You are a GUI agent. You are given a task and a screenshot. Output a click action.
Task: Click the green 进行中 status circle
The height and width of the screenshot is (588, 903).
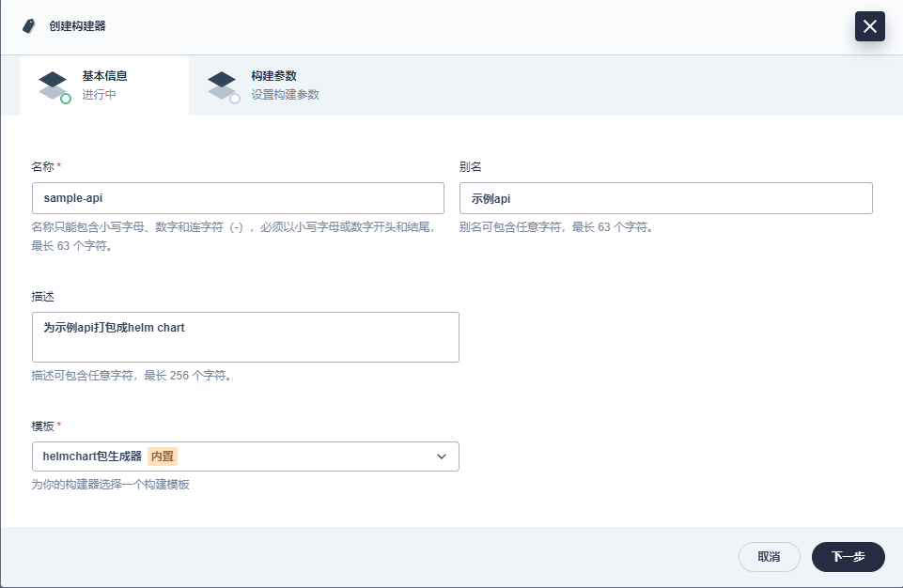[x=66, y=99]
